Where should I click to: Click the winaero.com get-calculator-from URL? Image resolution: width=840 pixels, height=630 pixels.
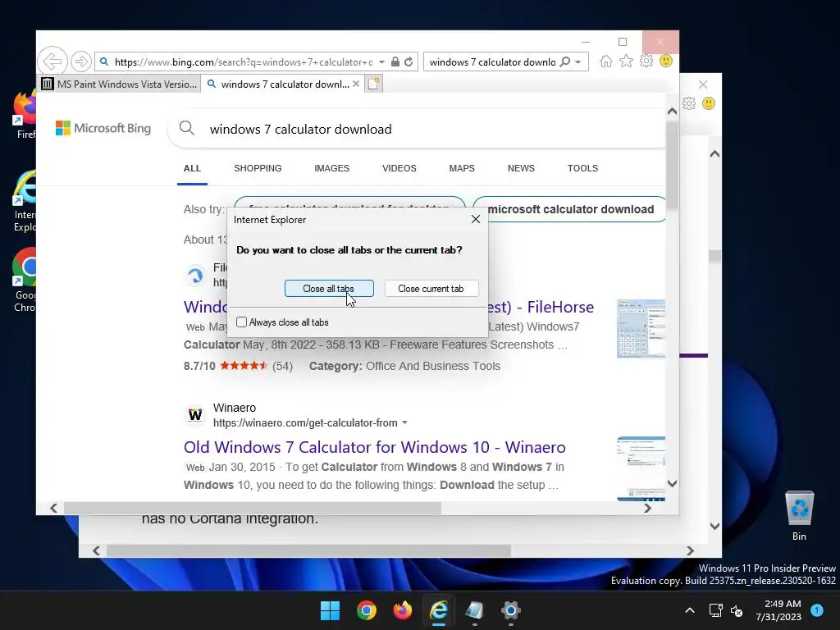pyautogui.click(x=305, y=422)
